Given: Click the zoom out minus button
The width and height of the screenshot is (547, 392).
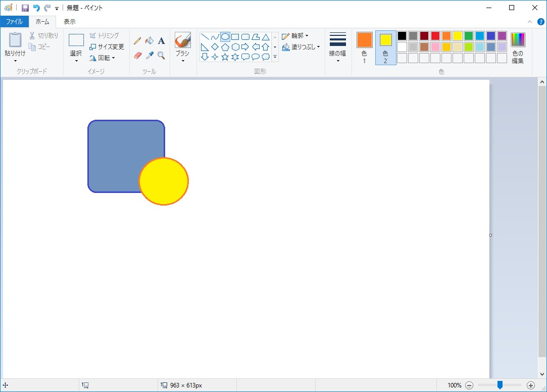Looking at the screenshot, I should (469, 385).
